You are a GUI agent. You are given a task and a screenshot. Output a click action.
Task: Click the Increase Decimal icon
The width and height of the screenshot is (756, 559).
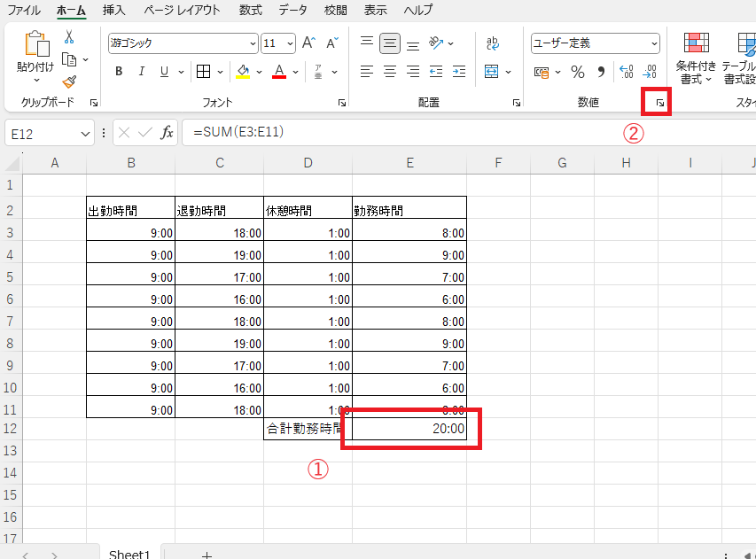click(x=626, y=72)
